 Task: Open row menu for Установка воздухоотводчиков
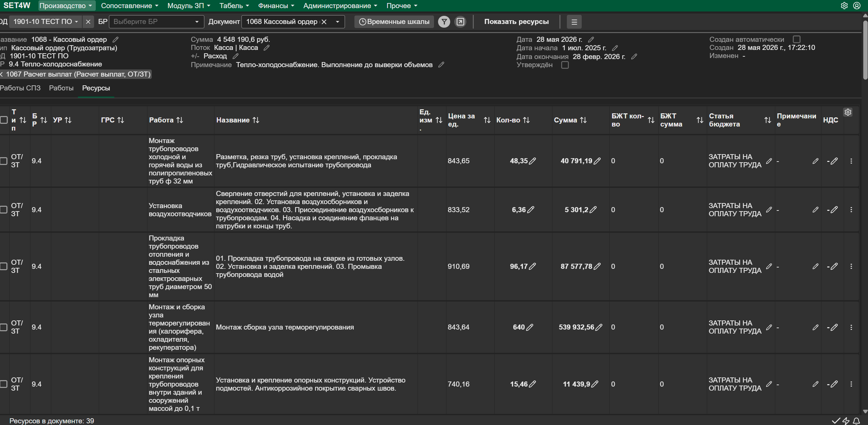point(851,210)
